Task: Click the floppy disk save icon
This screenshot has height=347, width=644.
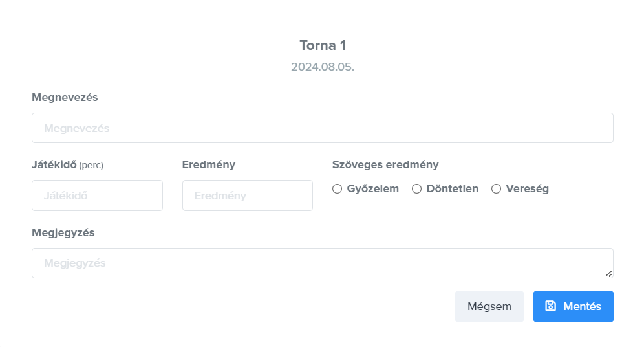Action: click(x=550, y=306)
